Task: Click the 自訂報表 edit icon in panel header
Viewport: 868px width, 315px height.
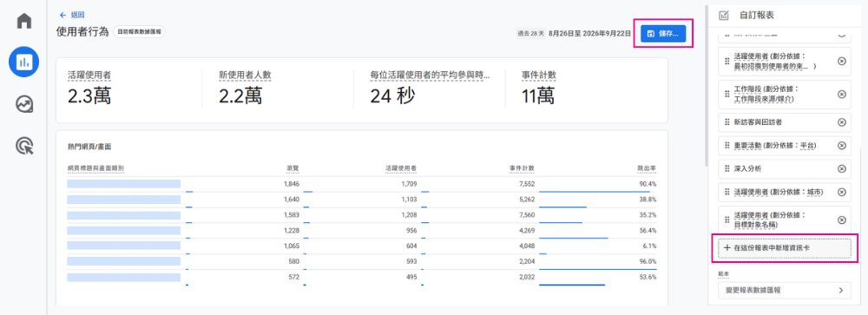Action: [724, 16]
